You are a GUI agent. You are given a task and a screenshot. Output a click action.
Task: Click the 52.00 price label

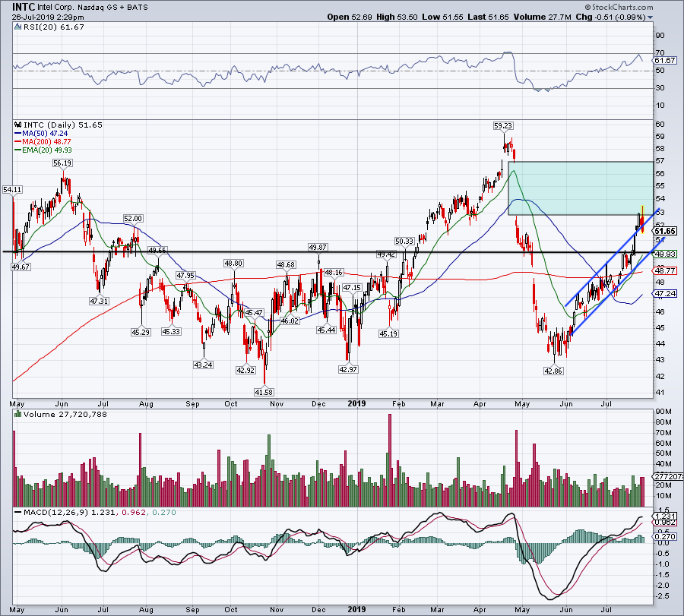(x=133, y=219)
